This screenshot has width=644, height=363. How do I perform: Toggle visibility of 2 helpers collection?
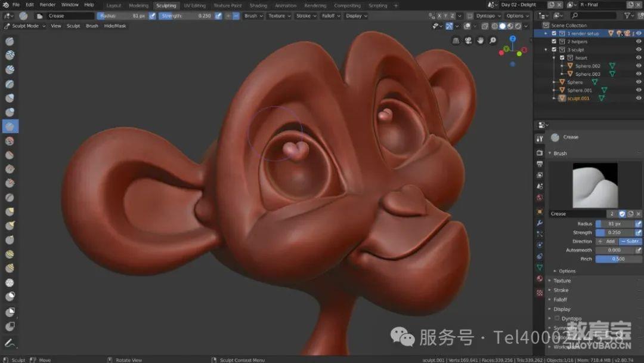pyautogui.click(x=639, y=42)
